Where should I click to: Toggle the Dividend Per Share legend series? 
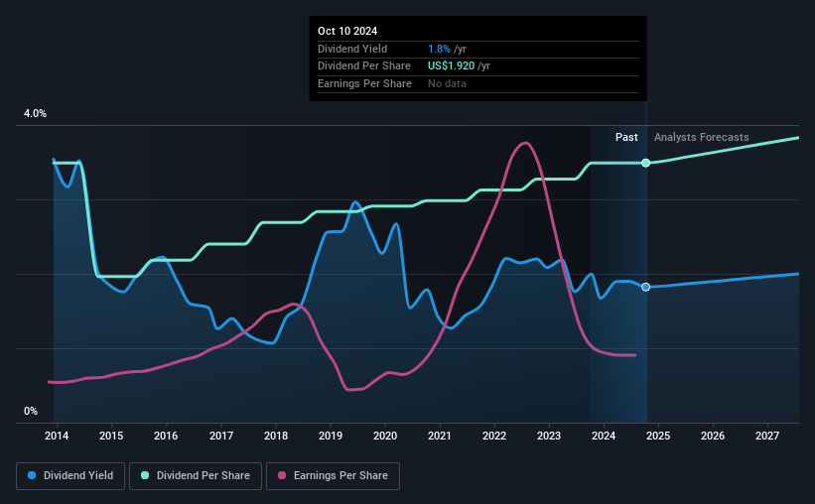pos(196,475)
